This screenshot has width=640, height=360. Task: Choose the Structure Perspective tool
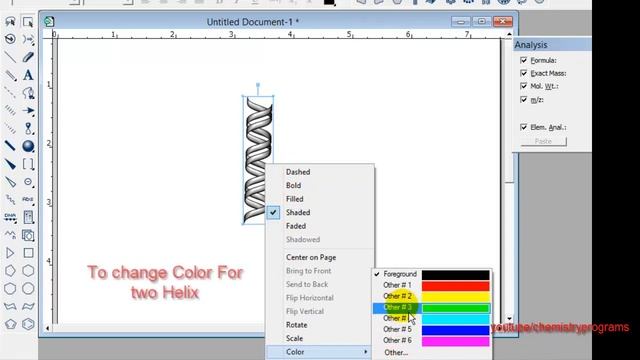point(10,39)
